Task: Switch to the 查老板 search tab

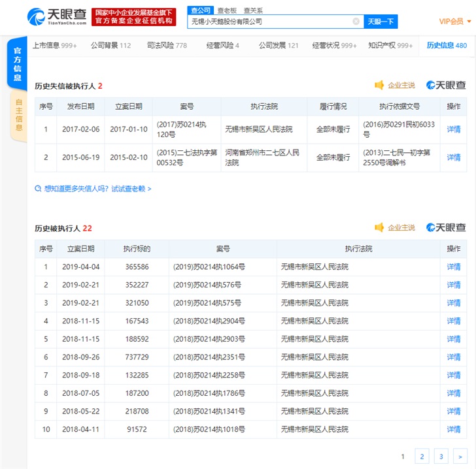Action: tap(227, 10)
